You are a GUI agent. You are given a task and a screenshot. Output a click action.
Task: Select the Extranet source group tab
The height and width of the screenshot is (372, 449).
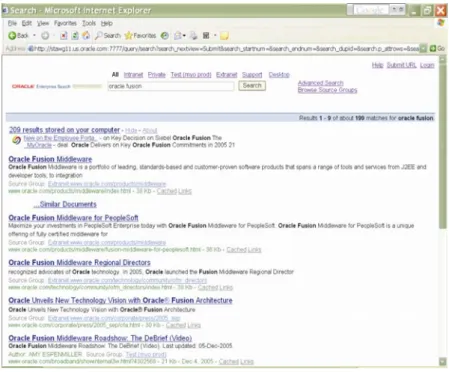227,75
